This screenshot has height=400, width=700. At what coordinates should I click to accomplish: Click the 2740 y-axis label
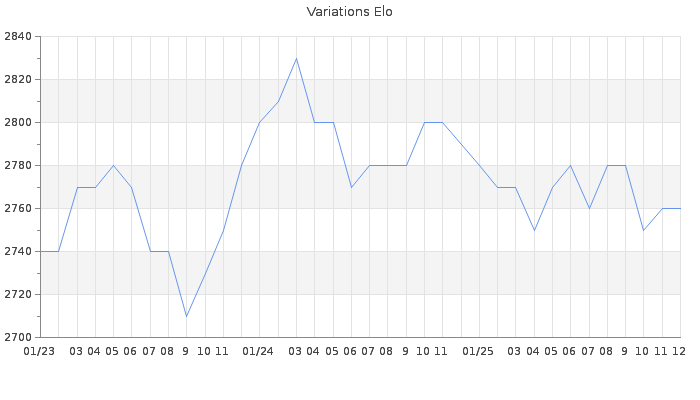18,252
